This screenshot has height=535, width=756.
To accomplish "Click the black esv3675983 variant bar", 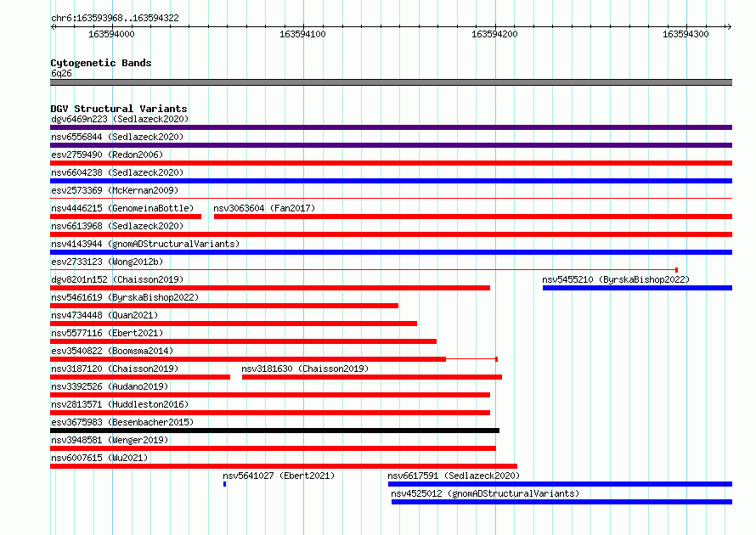I will [275, 431].
